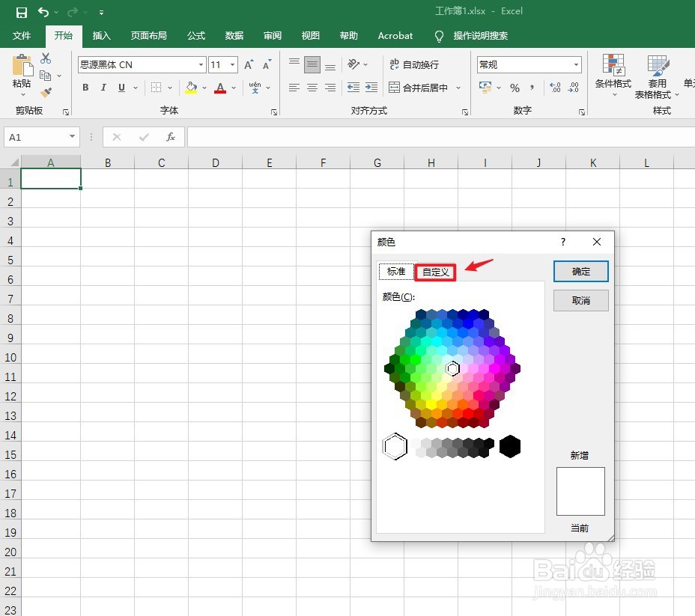
Task: Click the decrease decimal icon
Action: click(573, 88)
